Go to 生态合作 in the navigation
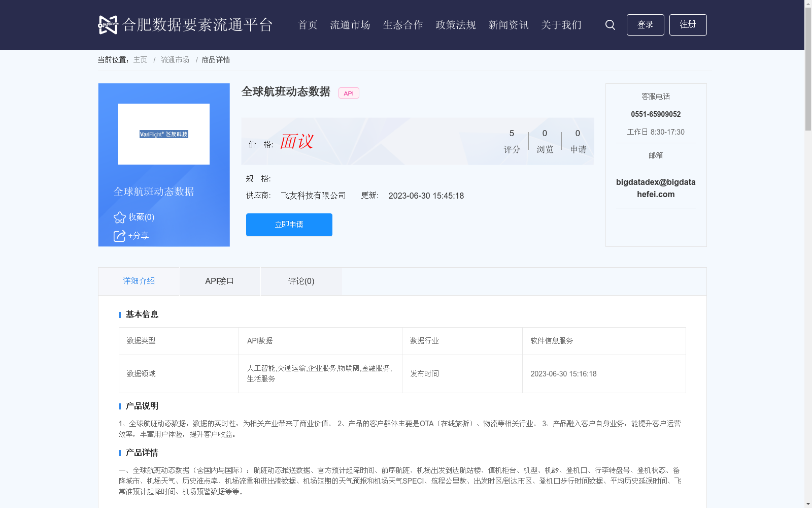The height and width of the screenshot is (508, 812). [403, 25]
